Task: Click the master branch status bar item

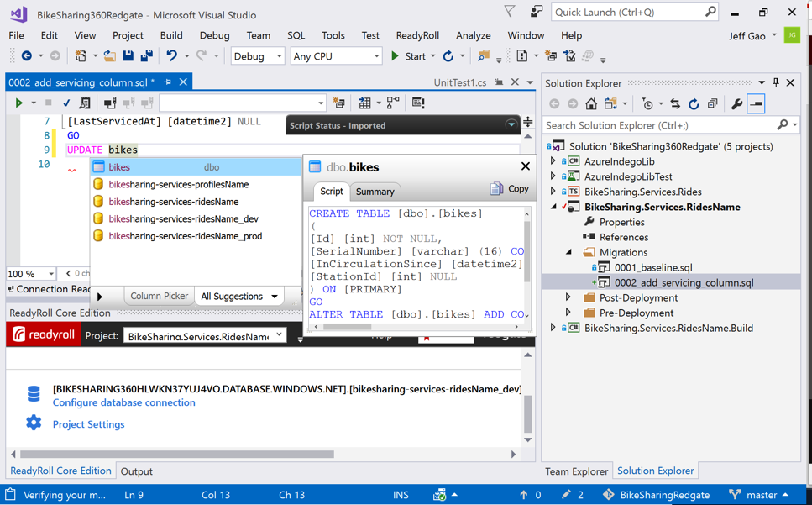Action: 760,495
